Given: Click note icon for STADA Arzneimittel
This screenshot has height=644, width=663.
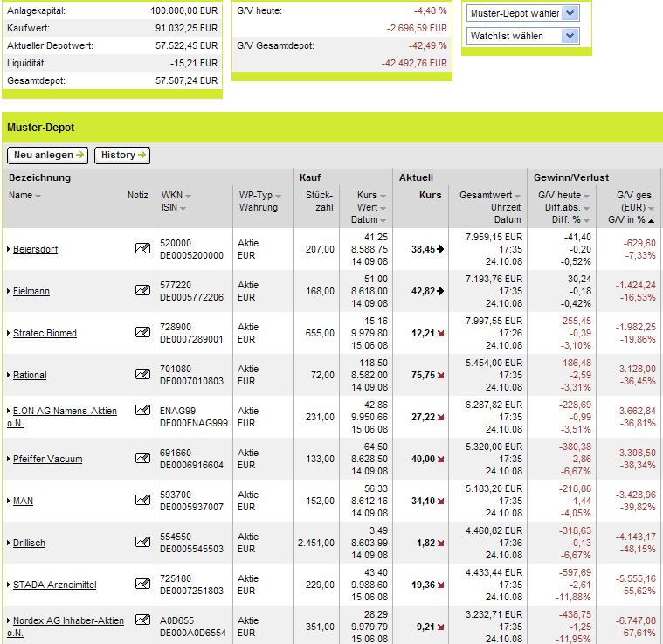Looking at the screenshot, I should coord(142,585).
